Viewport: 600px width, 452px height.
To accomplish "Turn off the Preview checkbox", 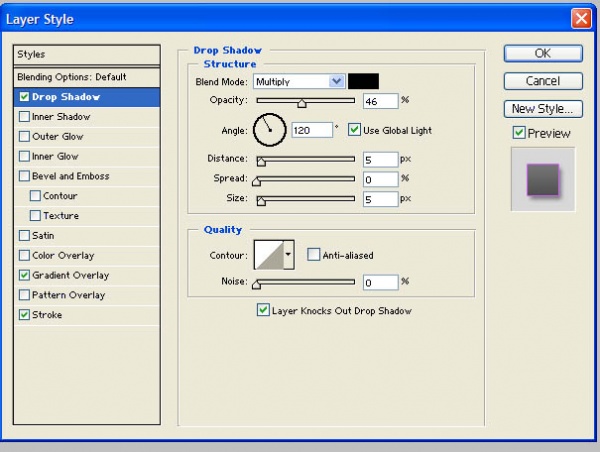I will point(518,133).
